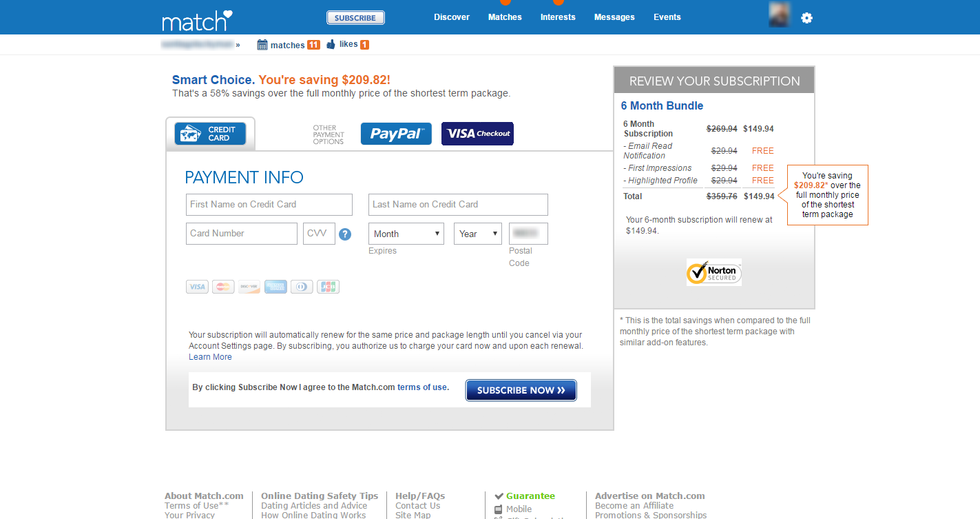Click the JCB card icon
The height and width of the screenshot is (519, 980).
click(x=328, y=287)
